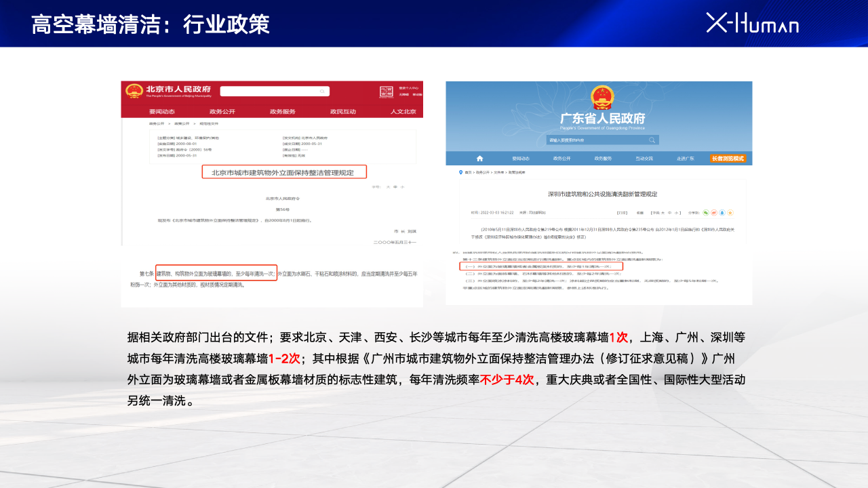Open 要闻动态 tab on Beijing site
Screen dimensions: 868x488
coord(162,112)
